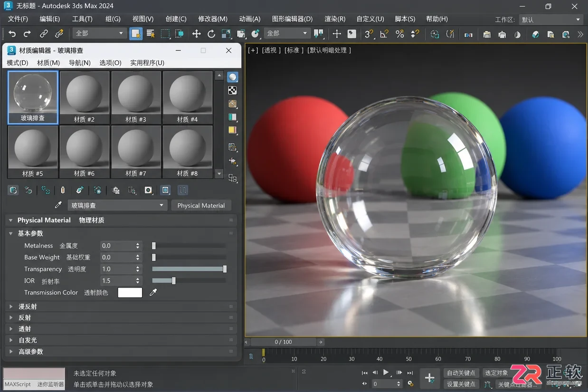This screenshot has height=392, width=588.
Task: Activate the Select Object tool
Action: click(136, 34)
